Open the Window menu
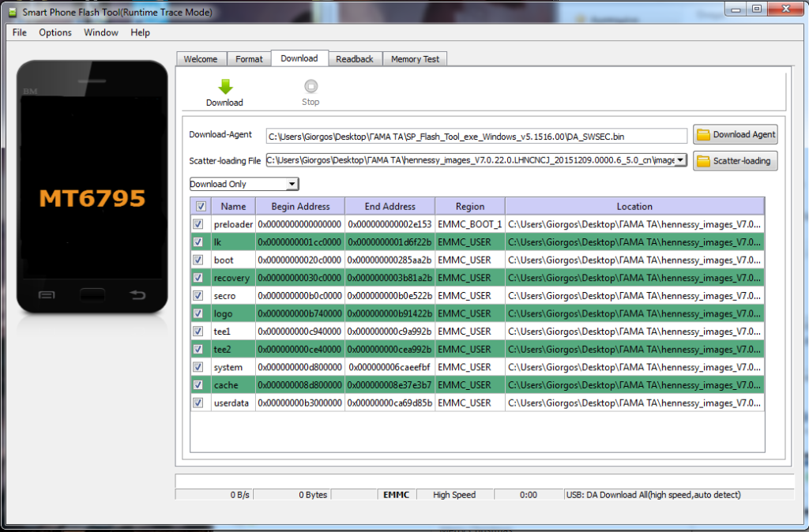Viewport: 809px width, 532px height. 101,32
